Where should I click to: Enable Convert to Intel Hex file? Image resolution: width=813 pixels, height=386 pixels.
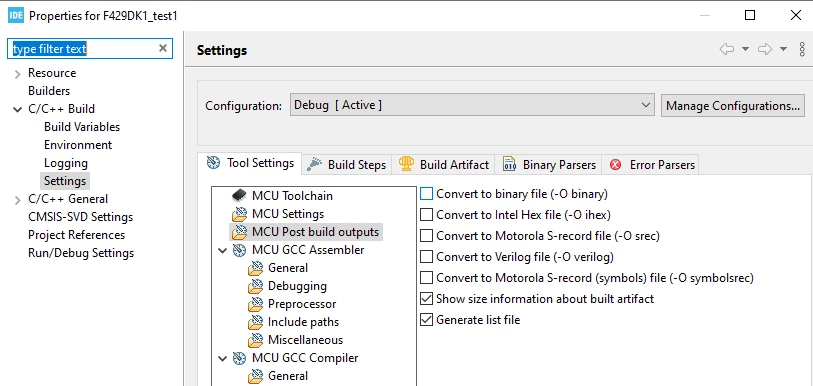(426, 214)
